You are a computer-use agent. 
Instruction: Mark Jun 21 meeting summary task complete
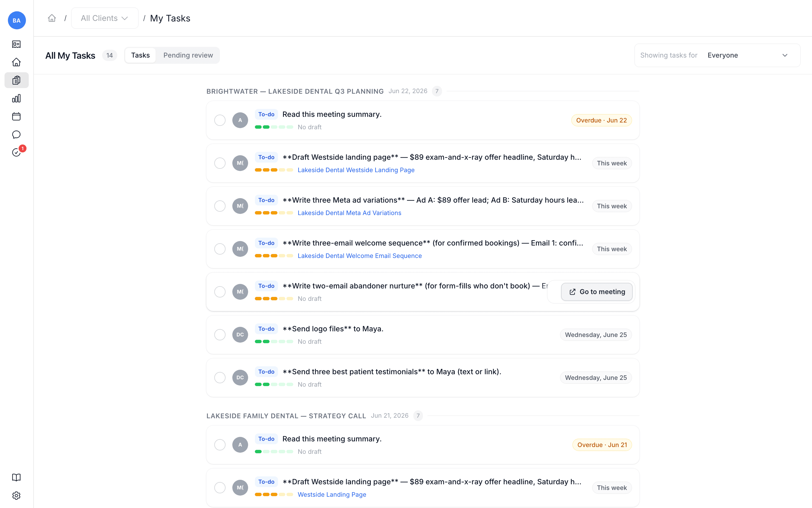(x=220, y=445)
